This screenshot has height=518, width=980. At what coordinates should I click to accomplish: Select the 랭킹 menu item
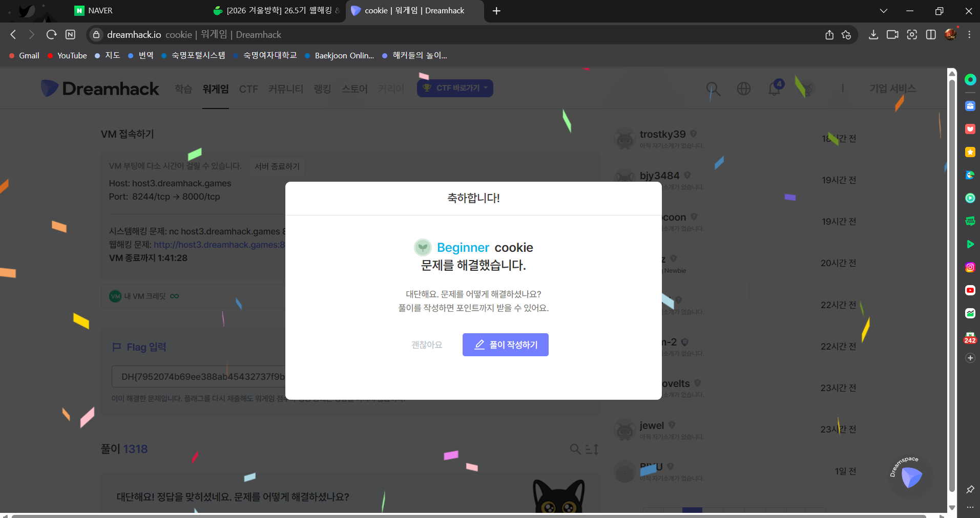pyautogui.click(x=322, y=89)
